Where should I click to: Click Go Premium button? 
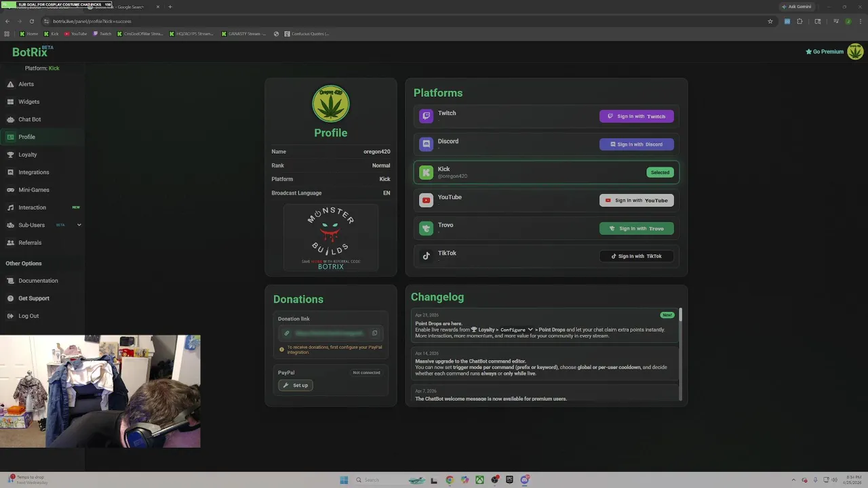[x=825, y=52]
